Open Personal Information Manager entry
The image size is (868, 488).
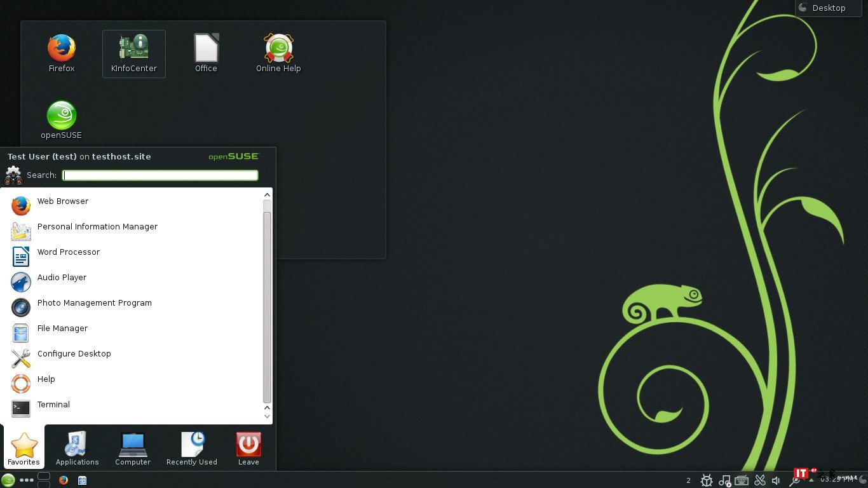pyautogui.click(x=97, y=227)
